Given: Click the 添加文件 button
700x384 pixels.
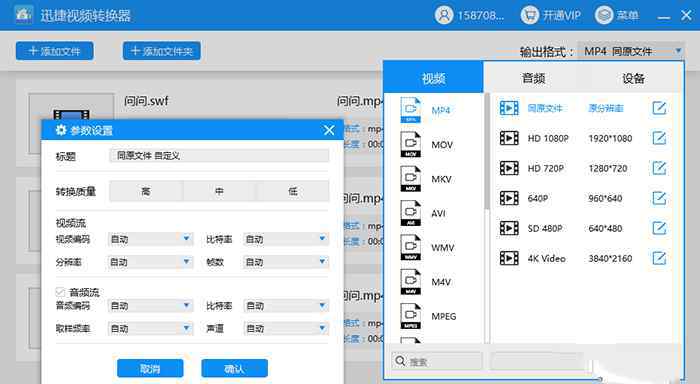Looking at the screenshot, I should coord(54,51).
